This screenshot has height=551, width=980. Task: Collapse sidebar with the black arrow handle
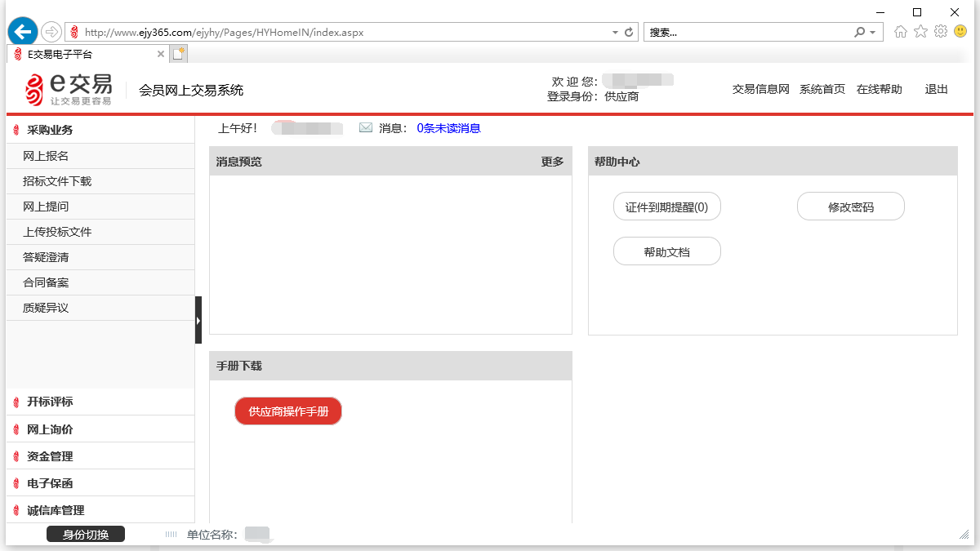coord(198,320)
